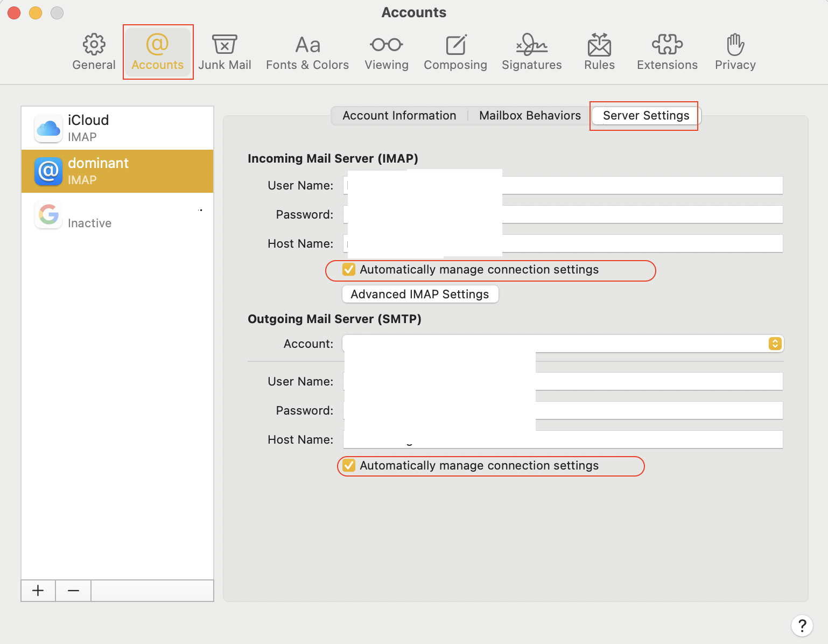Select the dominant IMAP account
Viewport: 828px width, 644px height.
(117, 171)
